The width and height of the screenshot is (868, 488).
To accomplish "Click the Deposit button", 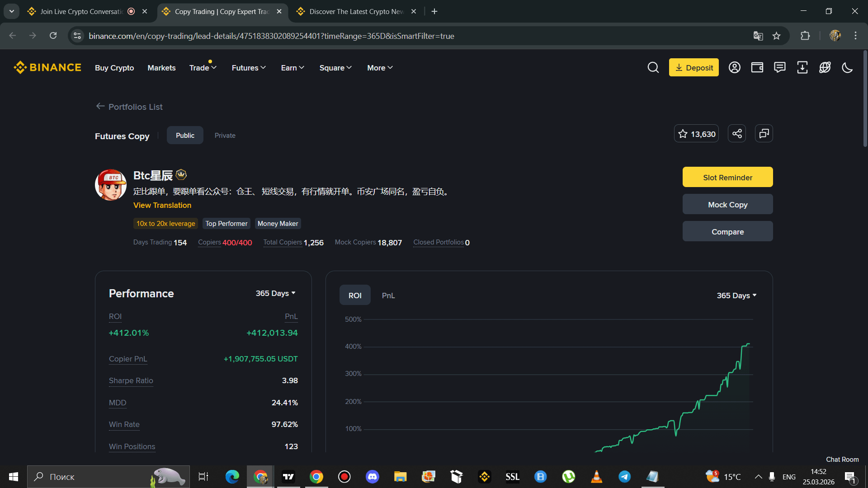I will 694,67.
